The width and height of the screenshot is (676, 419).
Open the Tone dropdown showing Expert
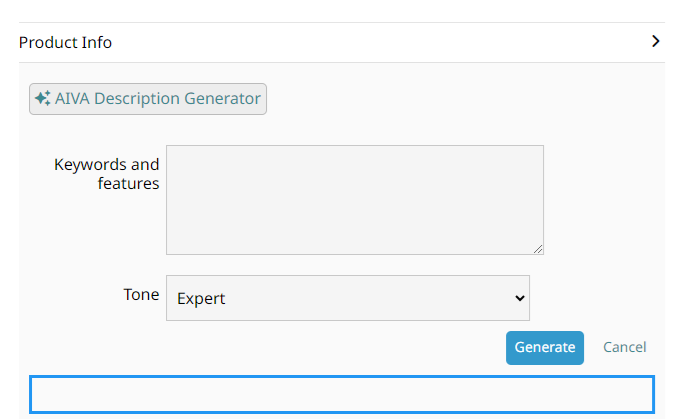(x=347, y=298)
